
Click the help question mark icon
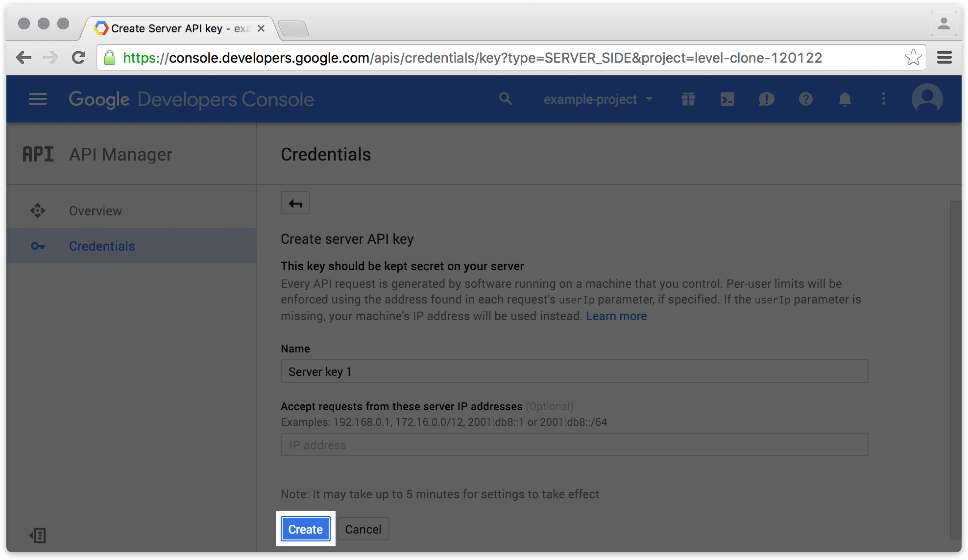point(805,99)
